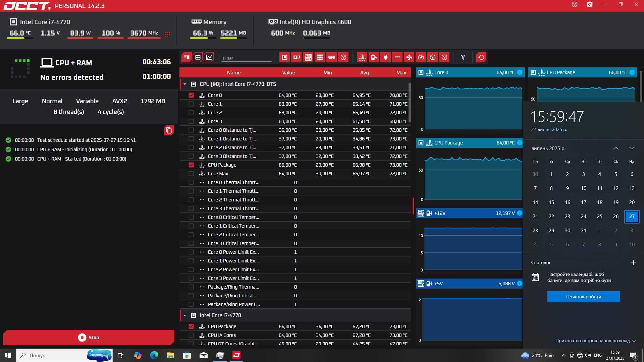
Task: Toggle question-mark filter beside memory module icon
Action: click(x=343, y=57)
